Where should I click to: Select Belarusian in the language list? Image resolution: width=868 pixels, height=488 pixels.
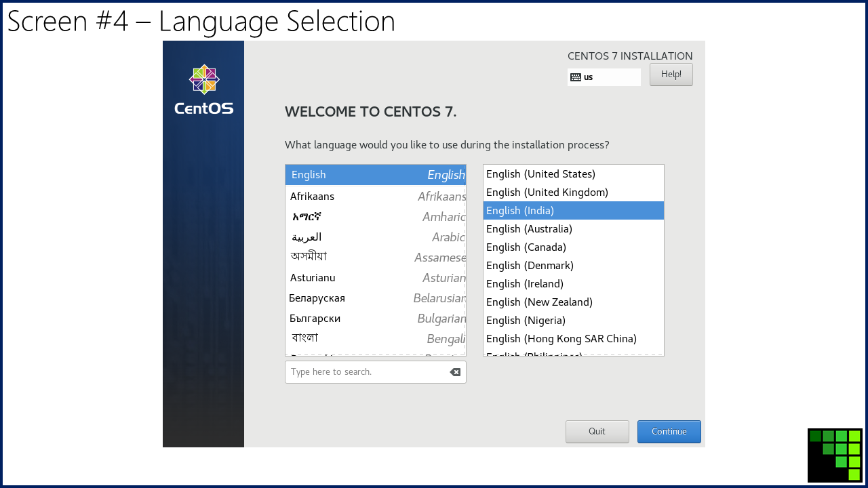(375, 298)
